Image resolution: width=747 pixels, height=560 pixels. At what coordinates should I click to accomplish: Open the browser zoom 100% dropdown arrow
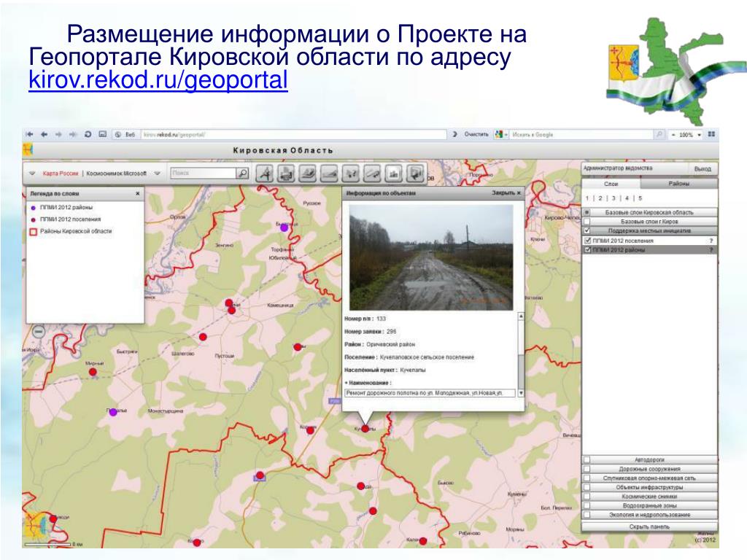699,135
